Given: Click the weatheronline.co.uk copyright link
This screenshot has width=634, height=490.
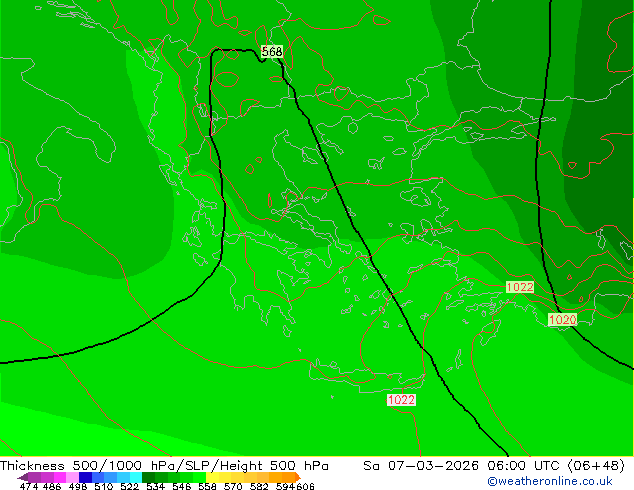Looking at the screenshot, I should [550, 481].
